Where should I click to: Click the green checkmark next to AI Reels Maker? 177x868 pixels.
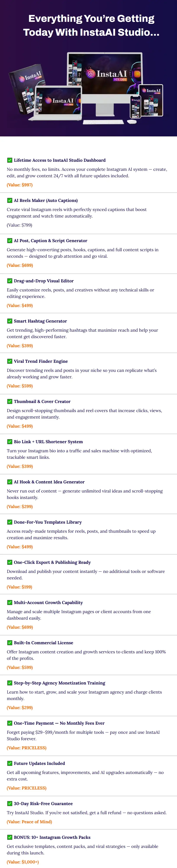point(10,200)
